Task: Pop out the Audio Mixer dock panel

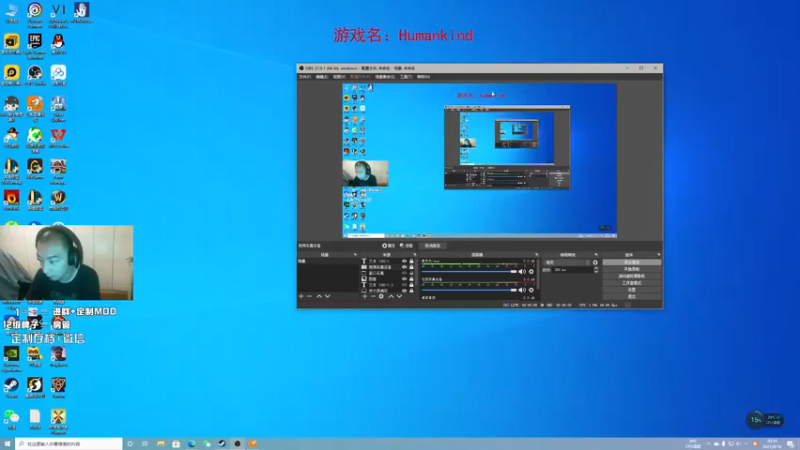Action: 536,255
